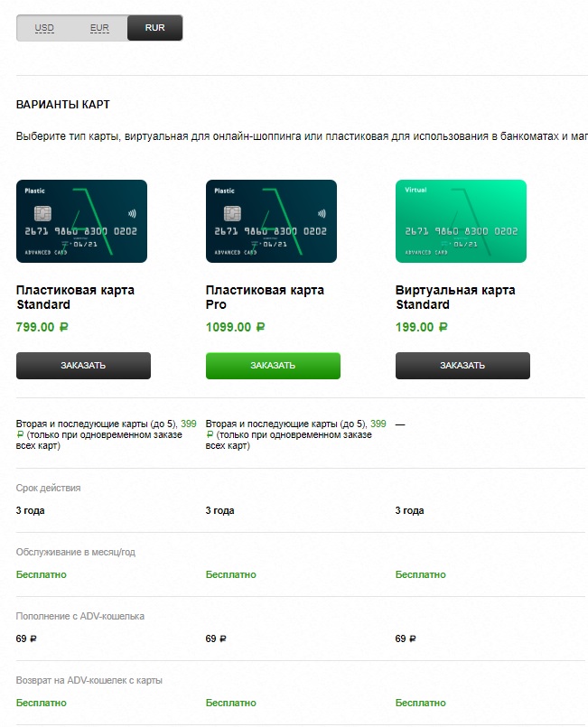Click the contactless icon on Pro card

click(x=322, y=215)
